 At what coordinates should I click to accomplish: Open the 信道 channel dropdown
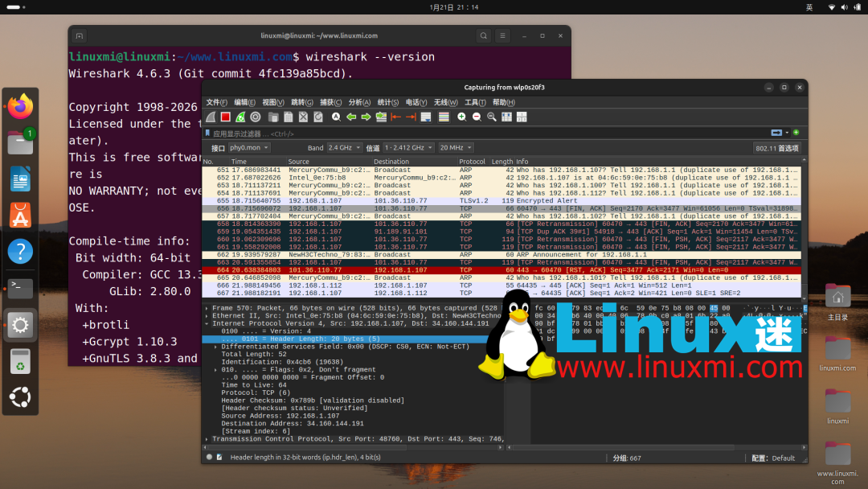[408, 147]
